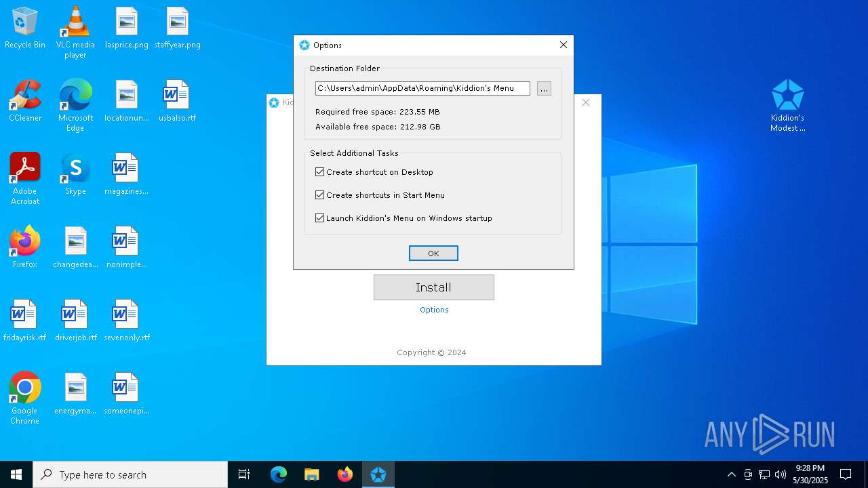868x488 pixels.
Task: Select nonimple... Word document on desktop
Action: pos(126,248)
